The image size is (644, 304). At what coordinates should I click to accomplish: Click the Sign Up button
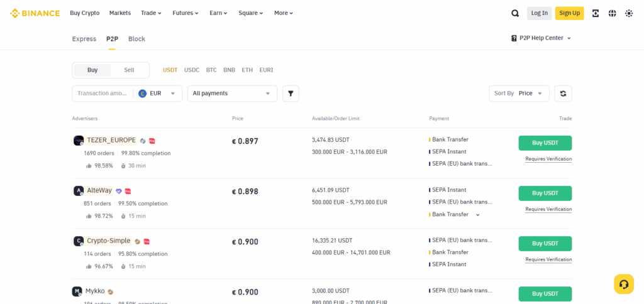click(x=569, y=13)
